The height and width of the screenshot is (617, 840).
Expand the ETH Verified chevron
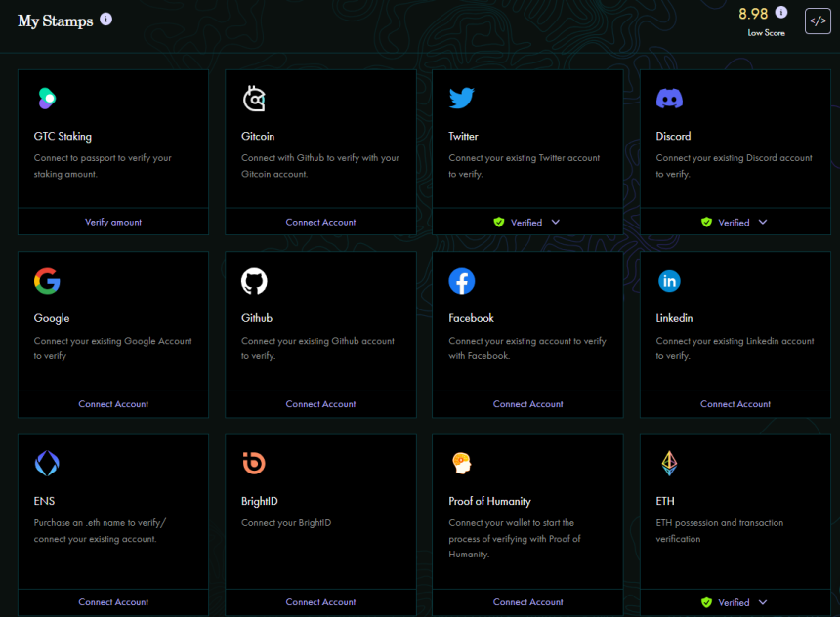point(763,602)
